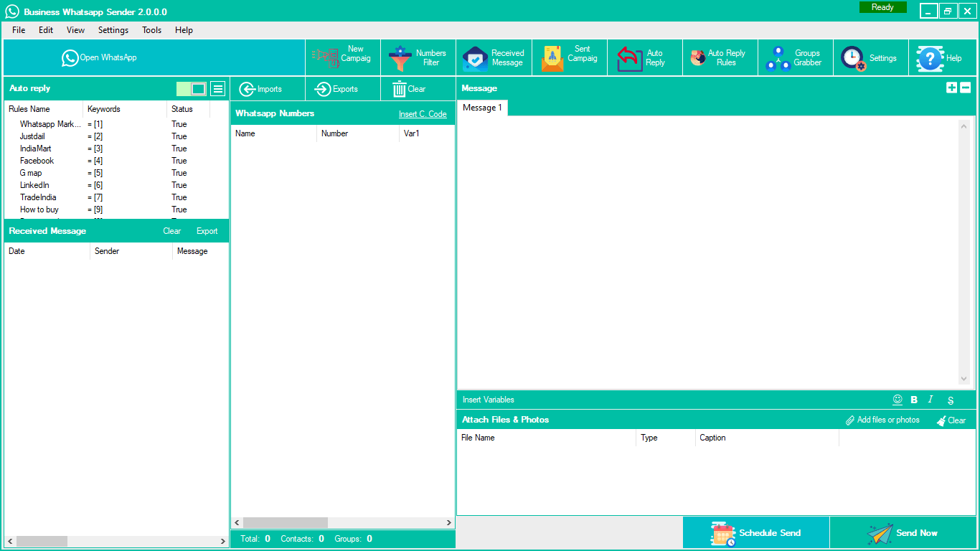The width and height of the screenshot is (980, 551).
Task: Click in the message text area
Action: pos(707,251)
